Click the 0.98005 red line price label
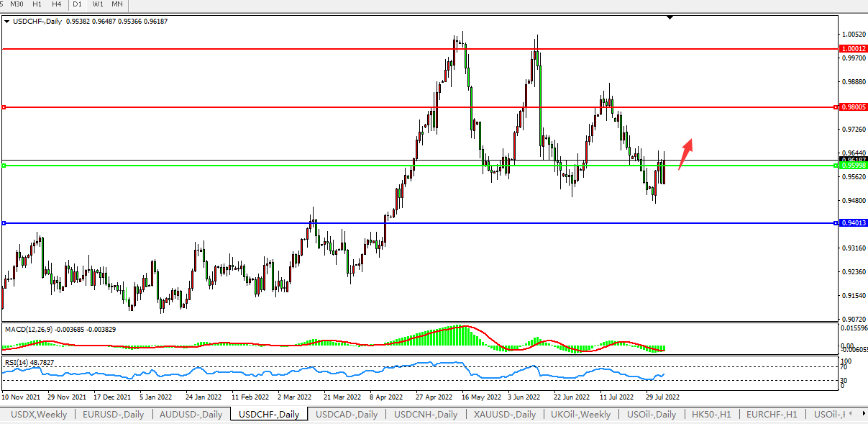This screenshot has height=424, width=868. pos(854,107)
